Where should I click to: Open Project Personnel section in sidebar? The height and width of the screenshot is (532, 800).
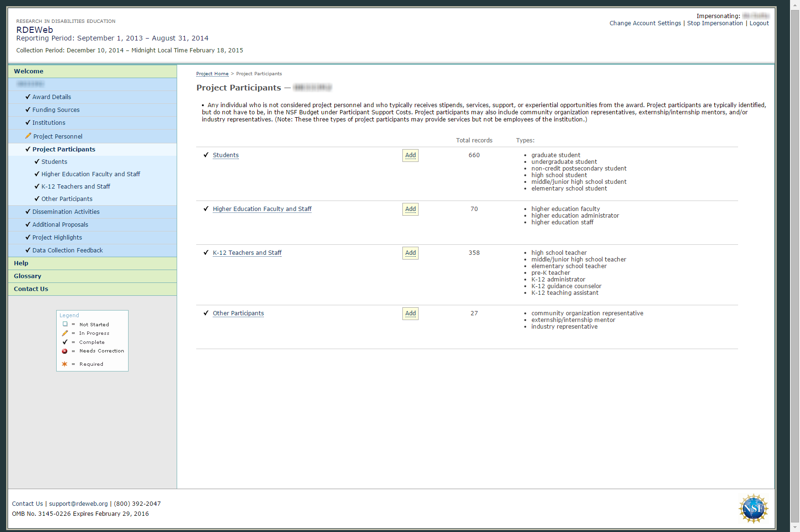tap(58, 136)
